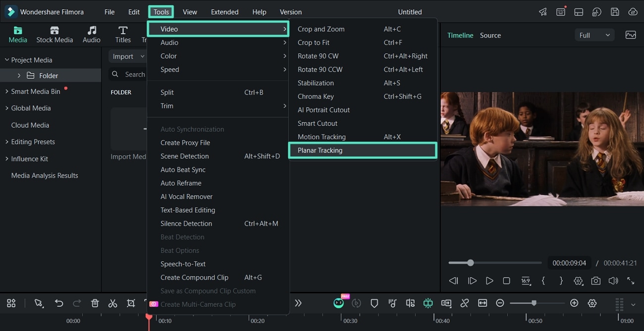Open the video scopes waveform icon

coord(631,35)
